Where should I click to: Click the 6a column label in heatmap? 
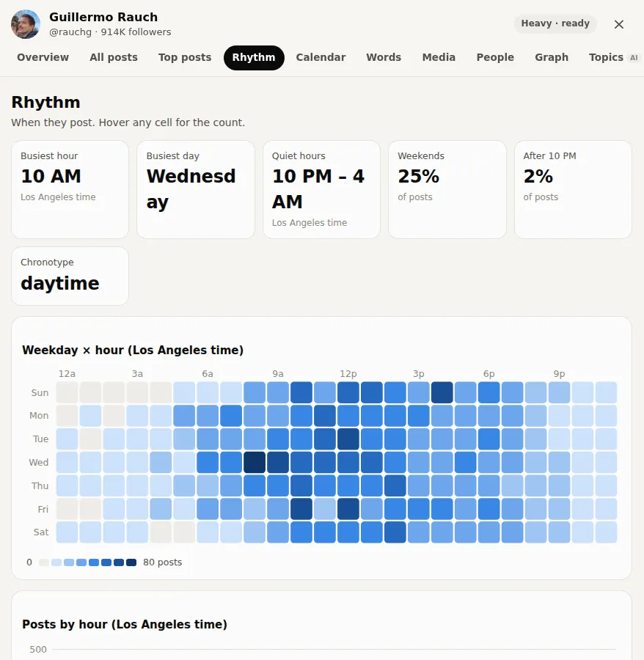(208, 374)
